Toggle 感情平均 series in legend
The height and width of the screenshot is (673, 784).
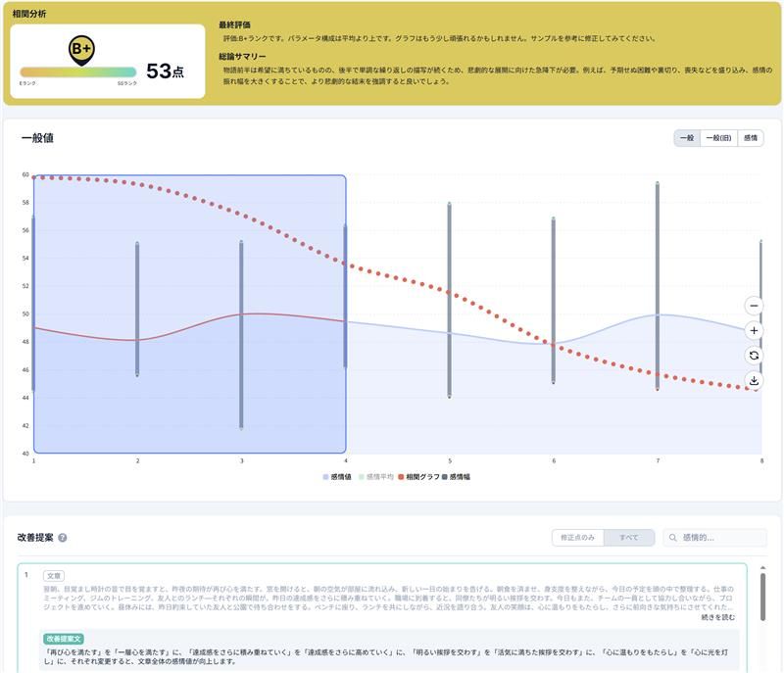376,477
